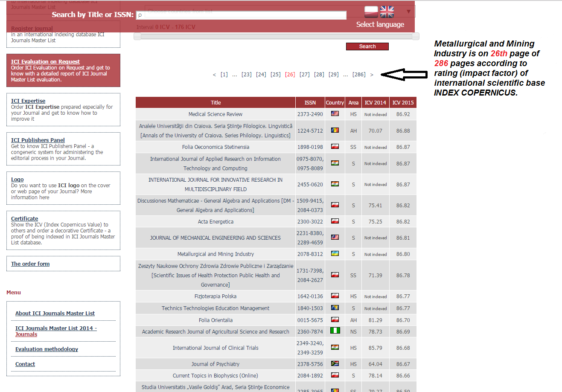Open page [27] in the pagination
Screen dimensions: 562x392
click(305, 75)
